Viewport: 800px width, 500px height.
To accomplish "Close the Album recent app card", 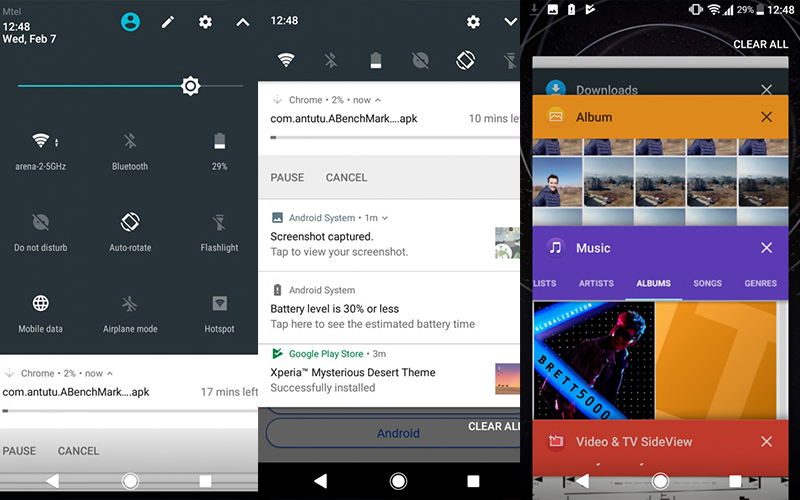I will click(766, 117).
